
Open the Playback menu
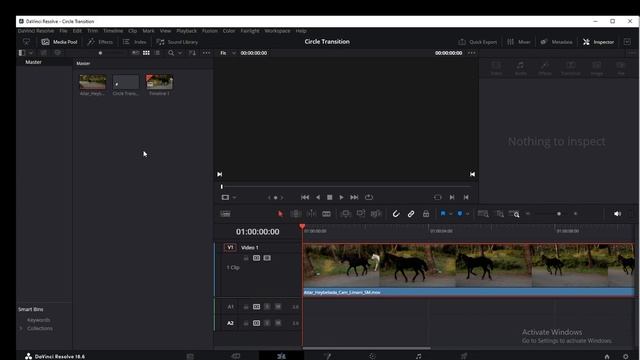(187, 31)
